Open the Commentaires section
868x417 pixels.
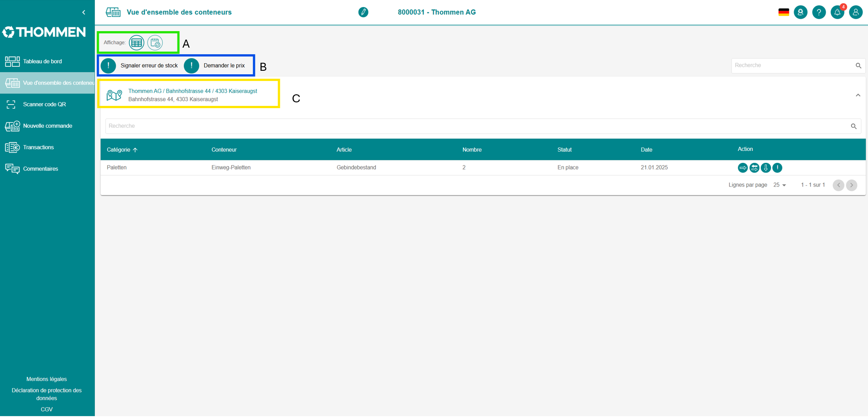pyautogui.click(x=47, y=169)
